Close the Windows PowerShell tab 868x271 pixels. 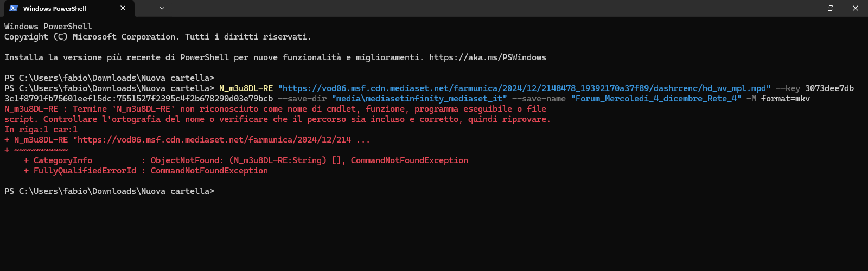(x=123, y=8)
